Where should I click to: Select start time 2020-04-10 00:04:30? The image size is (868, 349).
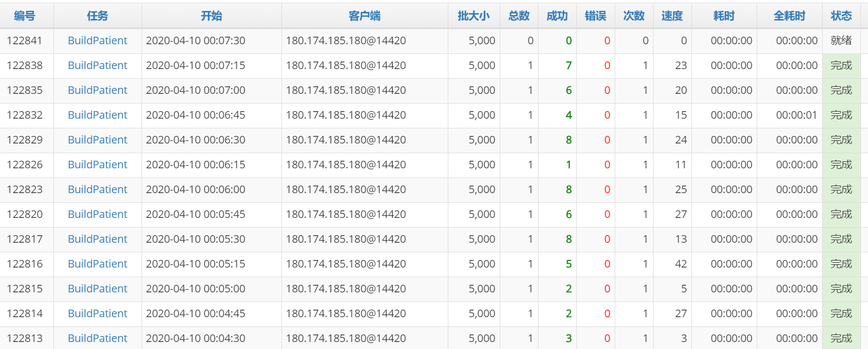tap(196, 339)
